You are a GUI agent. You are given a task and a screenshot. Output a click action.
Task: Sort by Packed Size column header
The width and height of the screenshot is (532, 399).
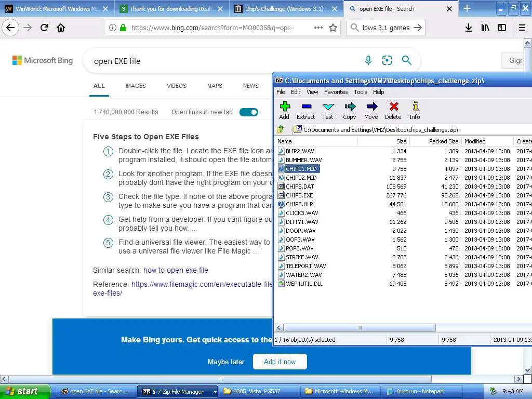pos(435,141)
